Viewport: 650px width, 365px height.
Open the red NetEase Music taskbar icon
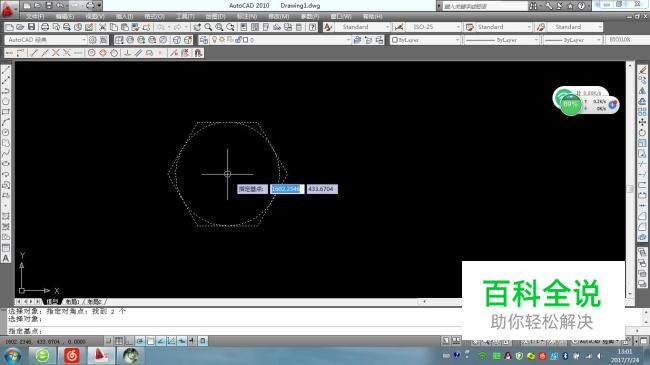[72, 355]
